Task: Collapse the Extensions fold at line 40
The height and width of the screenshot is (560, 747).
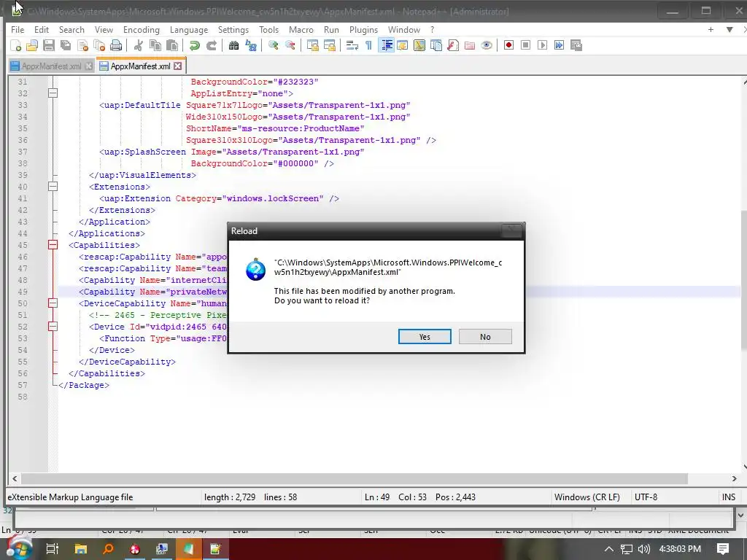Action: point(53,187)
